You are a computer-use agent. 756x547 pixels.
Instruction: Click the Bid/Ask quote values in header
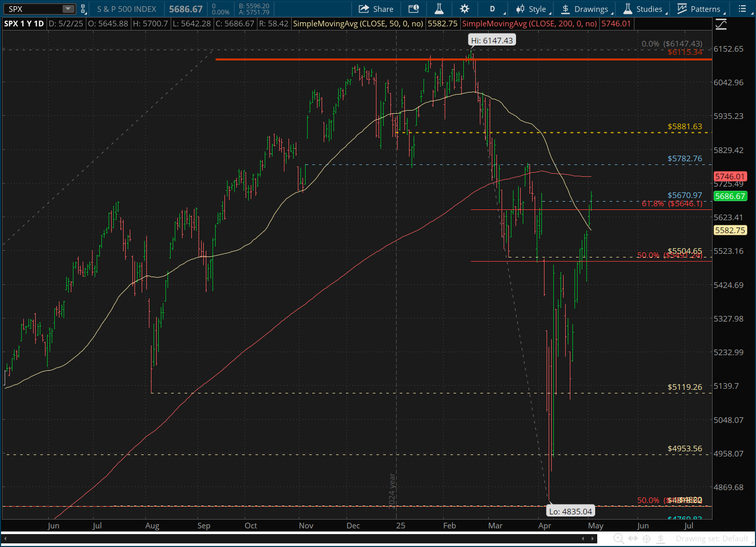(254, 9)
